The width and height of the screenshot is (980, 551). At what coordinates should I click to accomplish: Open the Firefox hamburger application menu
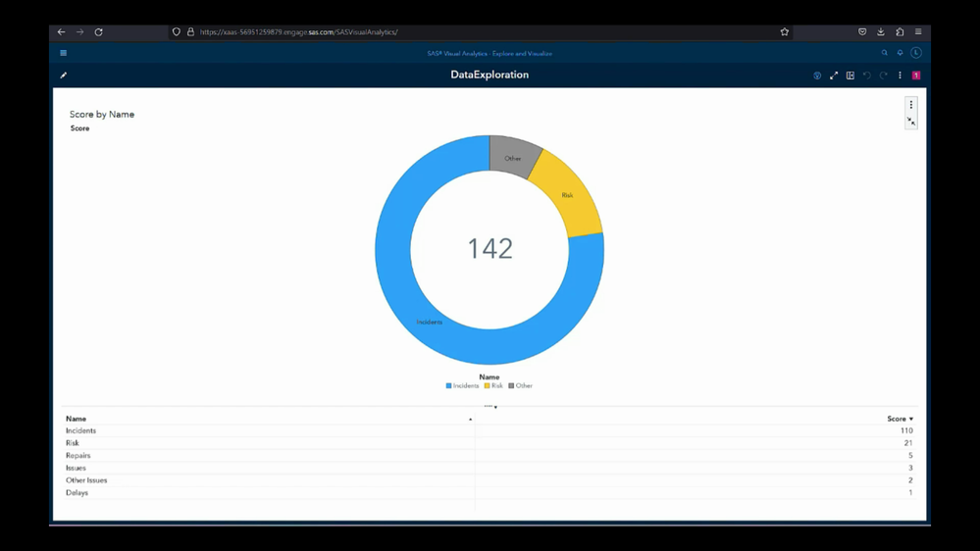[918, 31]
